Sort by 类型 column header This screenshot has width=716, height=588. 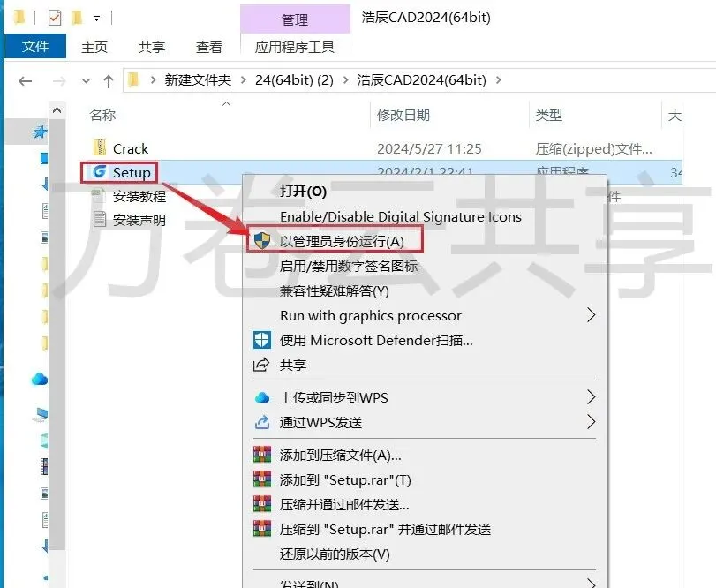[548, 115]
